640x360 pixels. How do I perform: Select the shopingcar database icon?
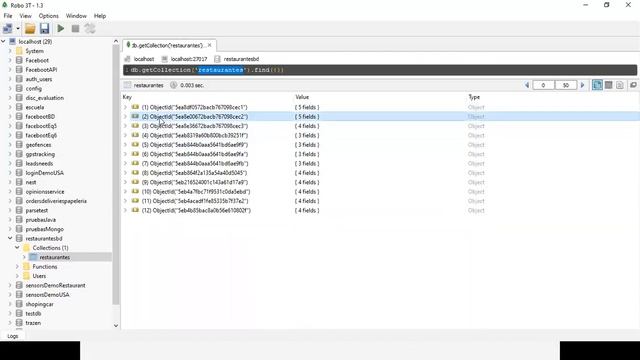point(19,304)
